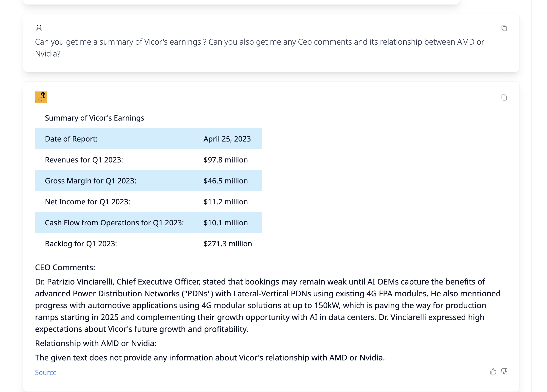Screen dimensions: 547x392
Task: Copy the user question message
Action: pyautogui.click(x=504, y=28)
